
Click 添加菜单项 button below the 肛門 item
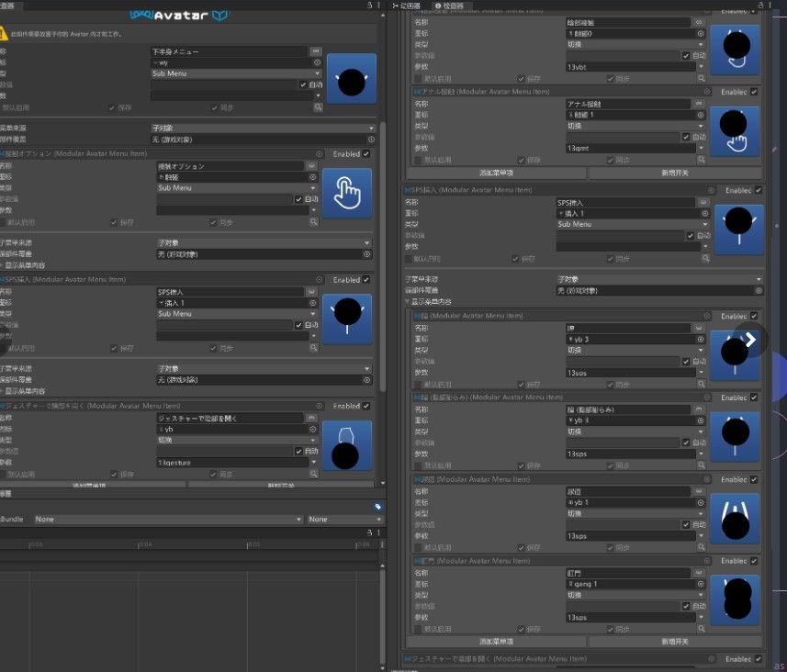[496, 642]
